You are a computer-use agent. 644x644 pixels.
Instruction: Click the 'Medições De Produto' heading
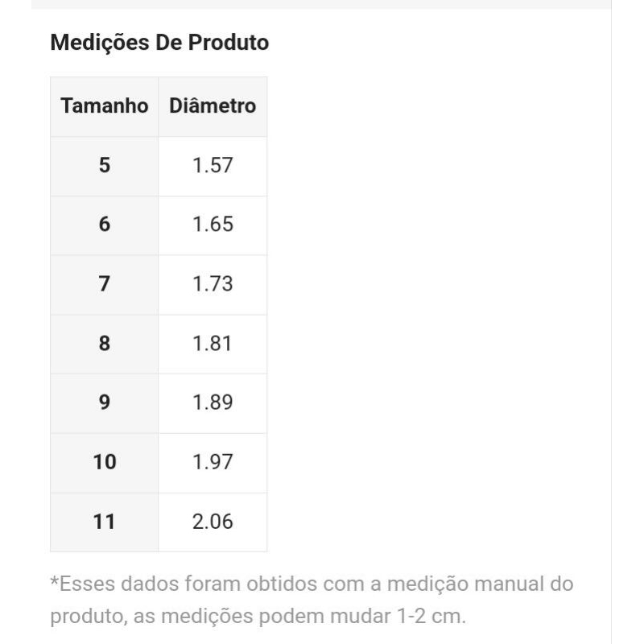(159, 43)
